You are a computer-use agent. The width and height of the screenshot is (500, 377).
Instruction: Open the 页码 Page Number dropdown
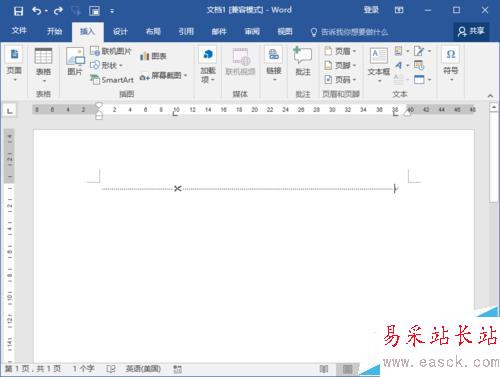(340, 80)
